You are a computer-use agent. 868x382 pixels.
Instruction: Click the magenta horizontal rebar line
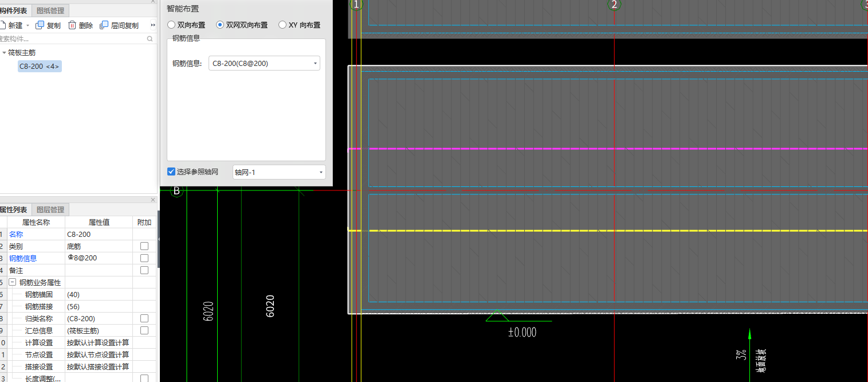pyautogui.click(x=608, y=149)
